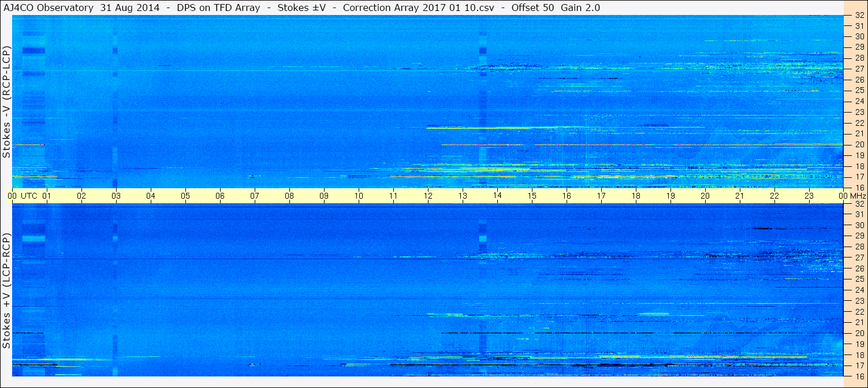Click the 25 MHz tick of the Stokes +V panel
This screenshot has height=388, width=868.
[x=859, y=279]
